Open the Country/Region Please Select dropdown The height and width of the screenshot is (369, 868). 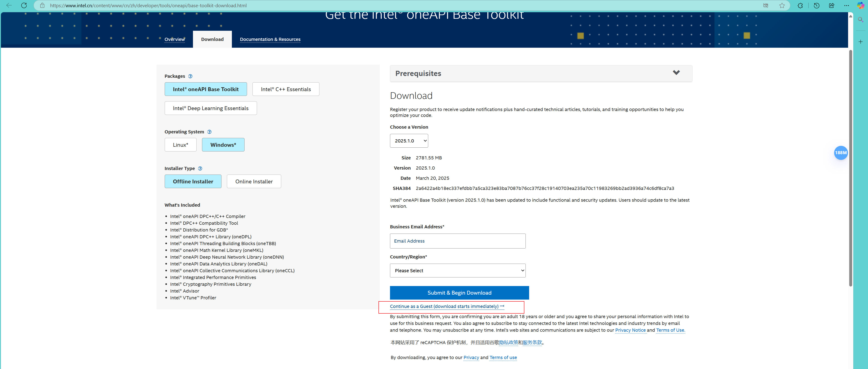(457, 271)
